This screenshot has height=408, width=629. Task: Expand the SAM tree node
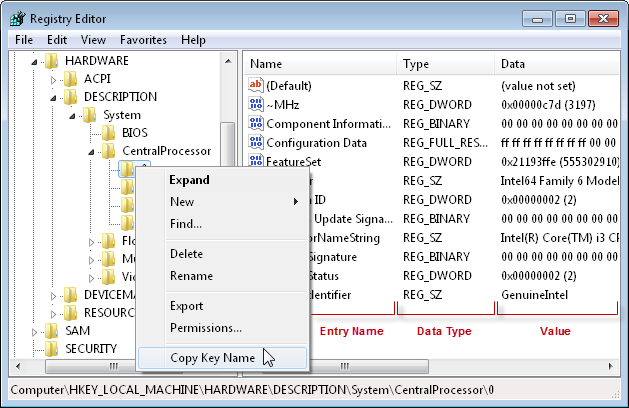[34, 332]
